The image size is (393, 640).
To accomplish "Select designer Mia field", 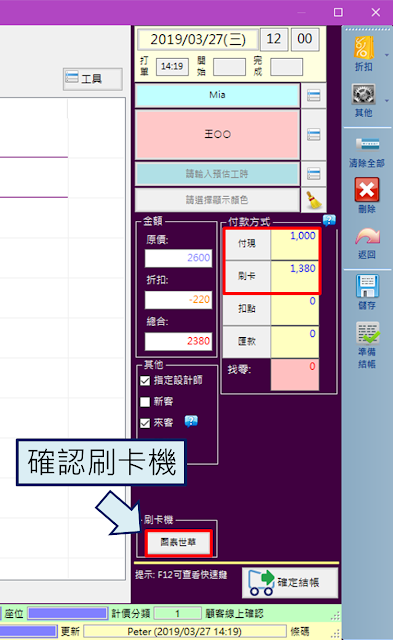I will click(217, 95).
